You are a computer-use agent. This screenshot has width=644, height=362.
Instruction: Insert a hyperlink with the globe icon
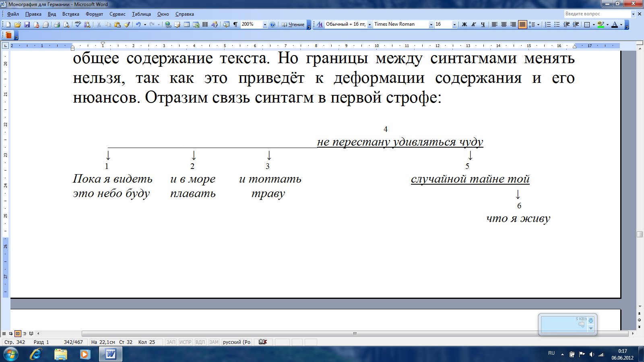pyautogui.click(x=168, y=25)
